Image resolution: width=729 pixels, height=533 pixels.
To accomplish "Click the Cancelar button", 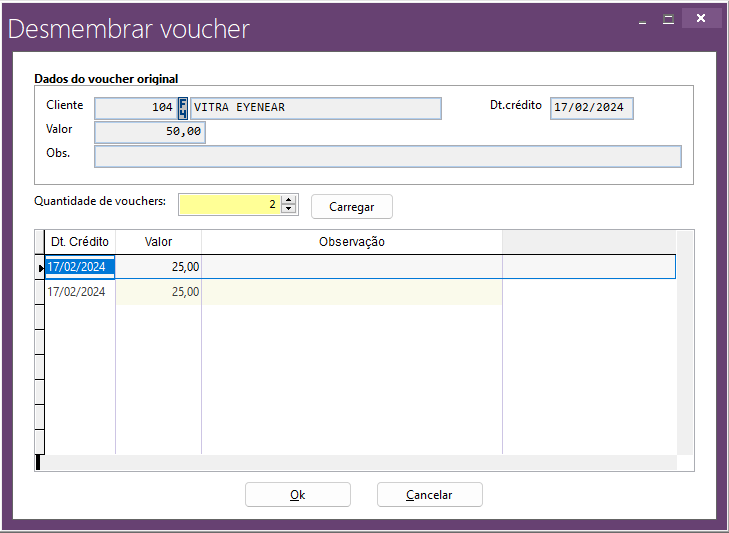I will [x=429, y=495].
